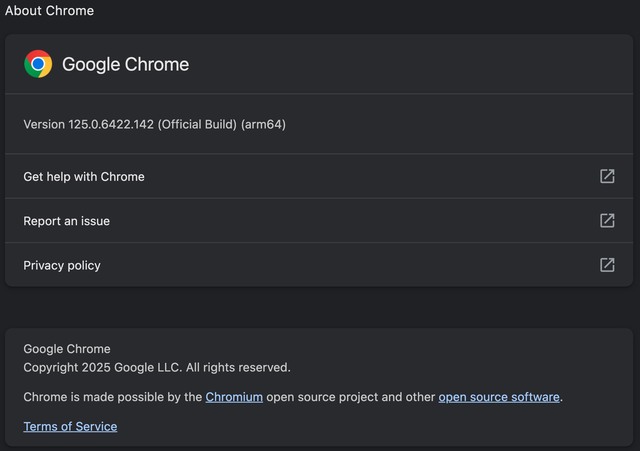
Task: Open the Report an issue entry
Action: click(319, 221)
